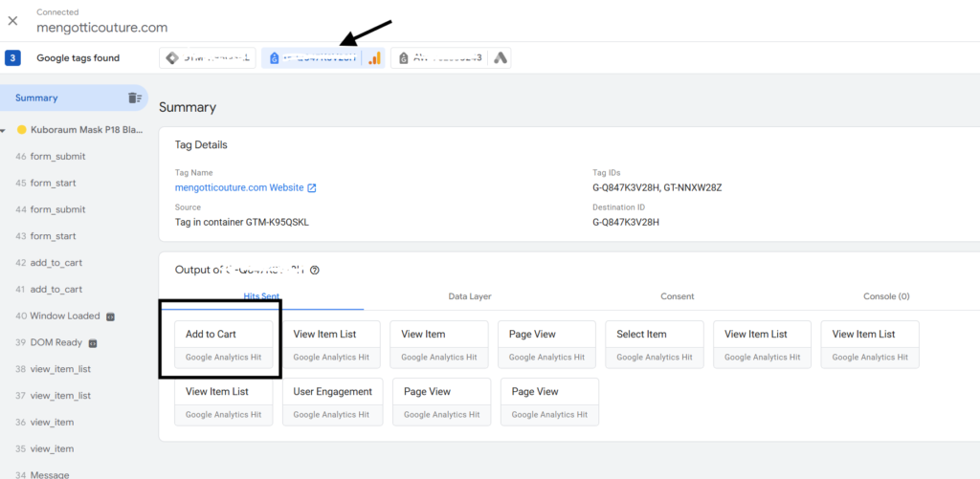Click the source text 'Tag in container GTM-K95QSKL'

pyautogui.click(x=242, y=222)
